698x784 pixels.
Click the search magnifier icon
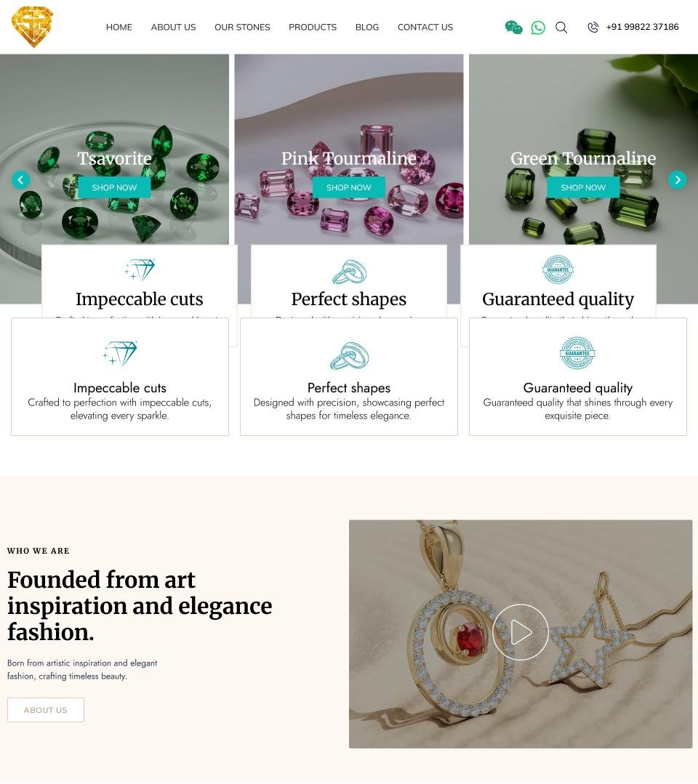tap(561, 28)
